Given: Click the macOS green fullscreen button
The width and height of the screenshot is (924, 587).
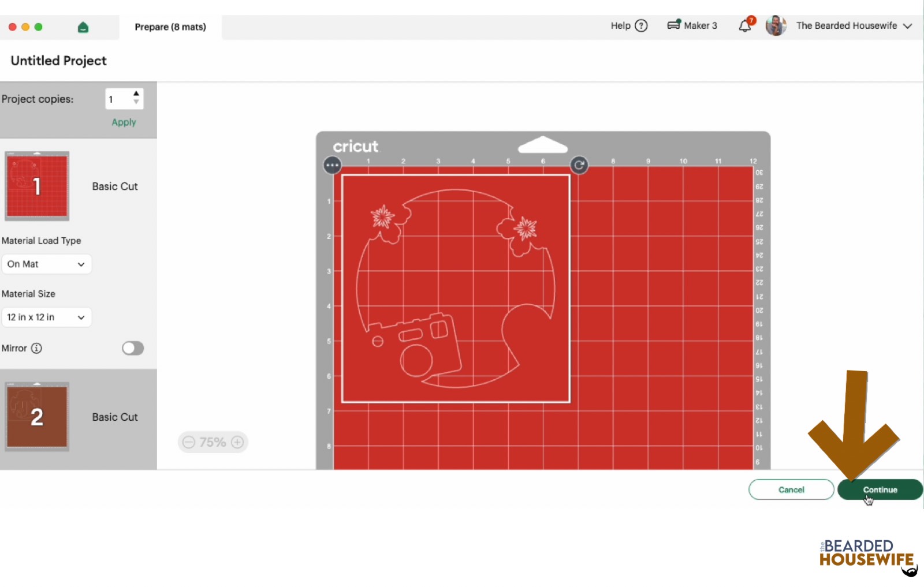Looking at the screenshot, I should coord(39,27).
